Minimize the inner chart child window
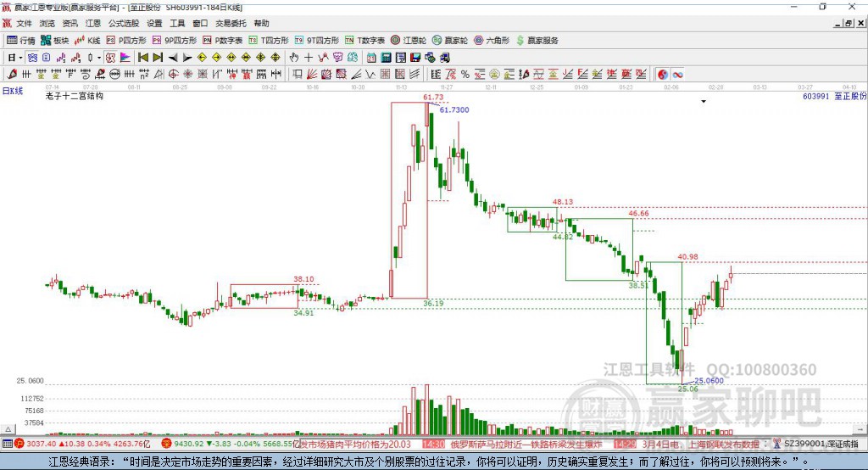 point(838,23)
